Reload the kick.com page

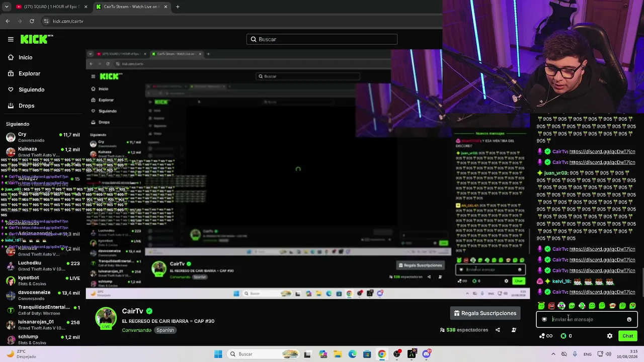click(32, 21)
